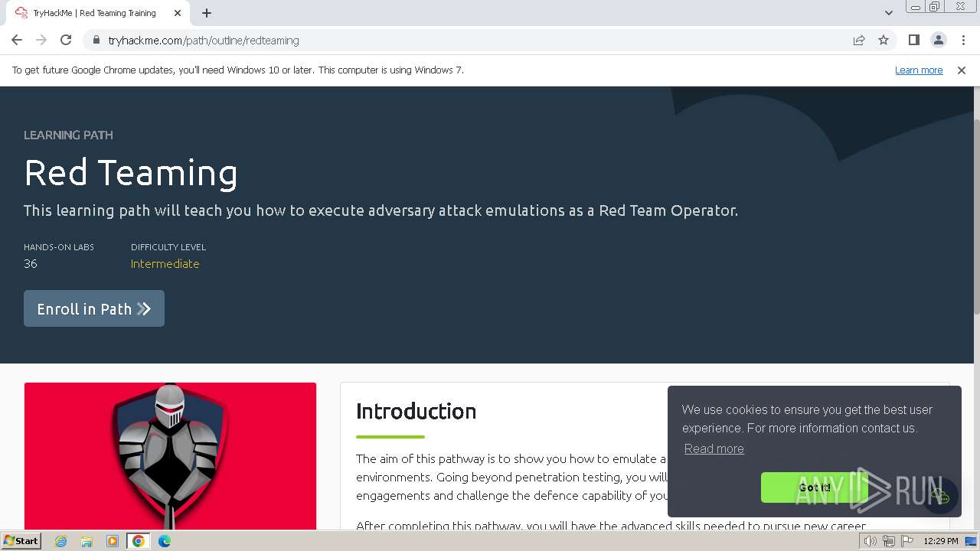Click the forward navigation arrow
The width and height of the screenshot is (980, 551).
pos(41,40)
